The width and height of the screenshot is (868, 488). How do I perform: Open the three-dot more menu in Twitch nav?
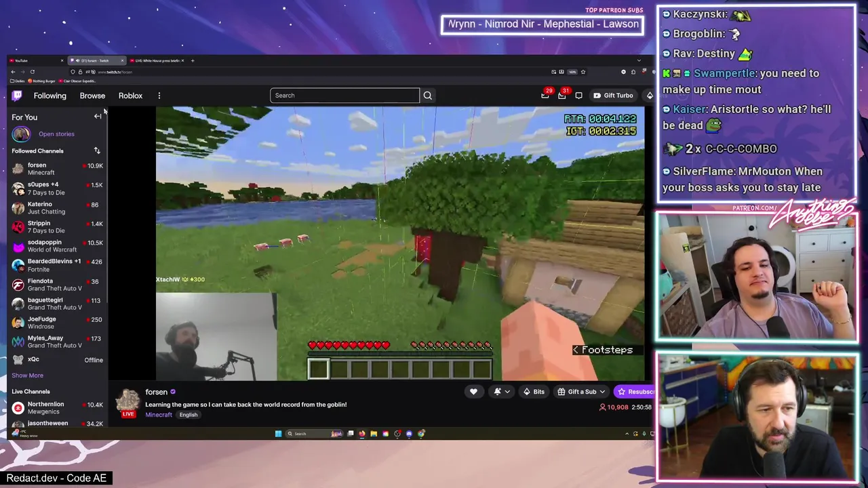pos(159,96)
